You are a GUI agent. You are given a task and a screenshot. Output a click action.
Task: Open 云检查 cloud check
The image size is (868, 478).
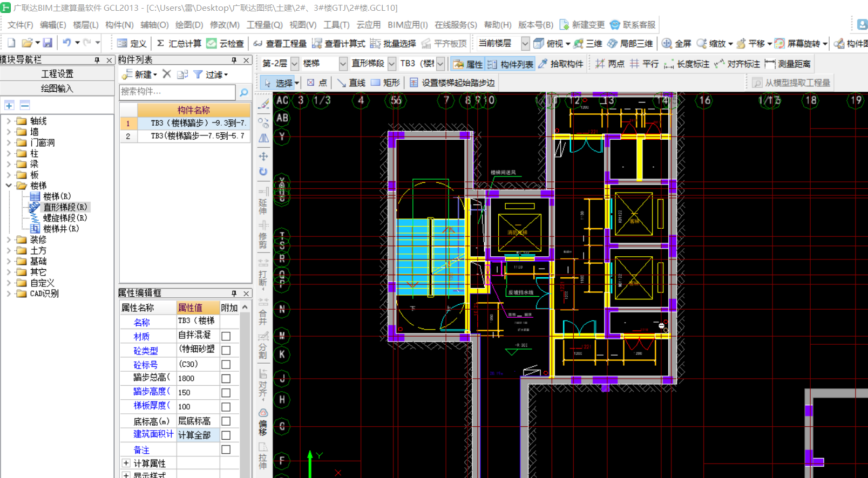pyautogui.click(x=226, y=43)
